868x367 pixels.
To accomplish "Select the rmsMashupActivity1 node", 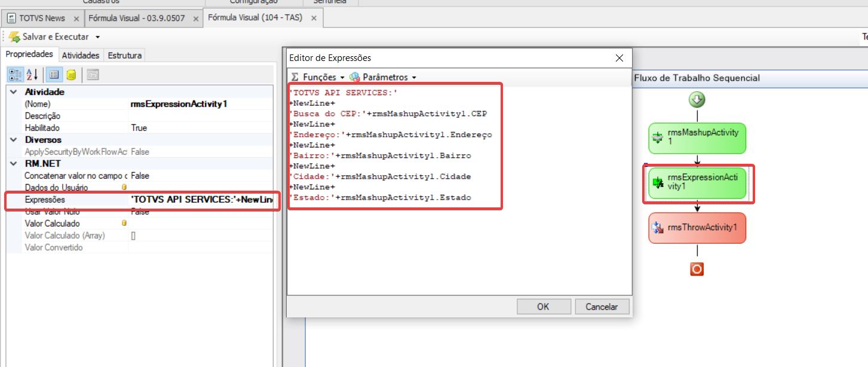I will coord(697,139).
